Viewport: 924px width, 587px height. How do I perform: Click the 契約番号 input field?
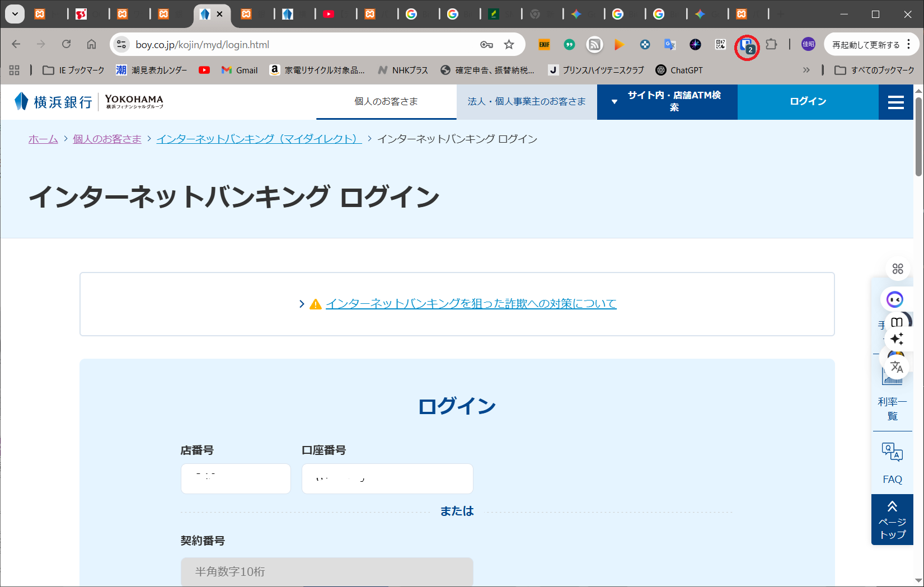click(x=327, y=571)
